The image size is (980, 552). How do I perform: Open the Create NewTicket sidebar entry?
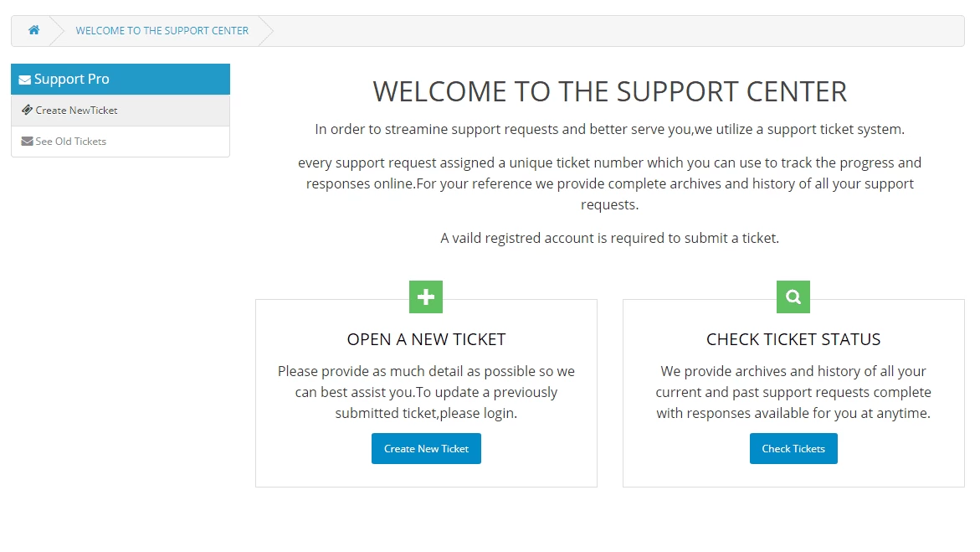[x=79, y=110]
